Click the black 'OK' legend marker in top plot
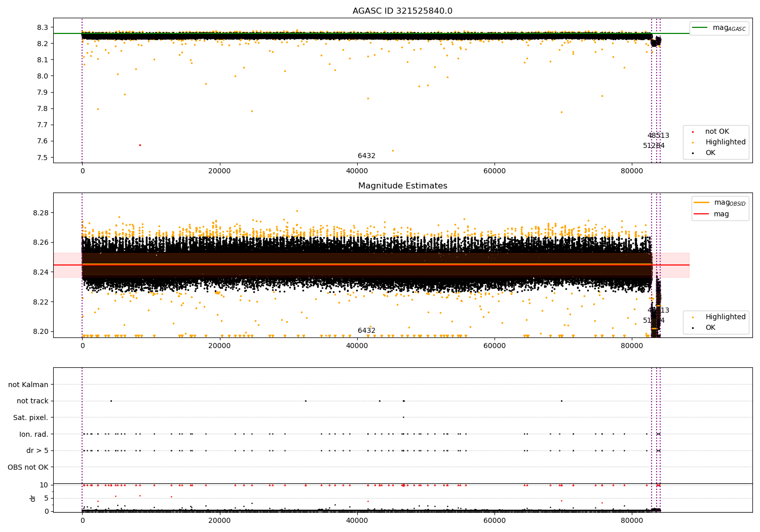This screenshot has height=532, width=760. pos(693,153)
